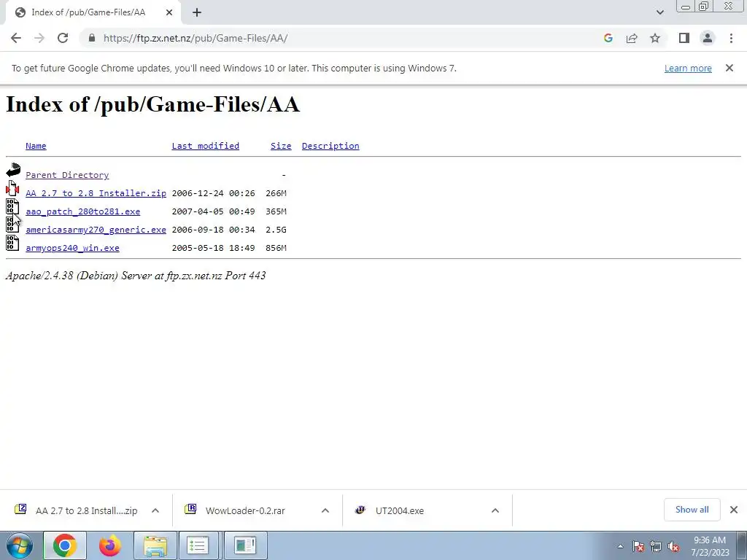
Task: Open the Learn more link about Chrome updates
Action: click(x=688, y=68)
